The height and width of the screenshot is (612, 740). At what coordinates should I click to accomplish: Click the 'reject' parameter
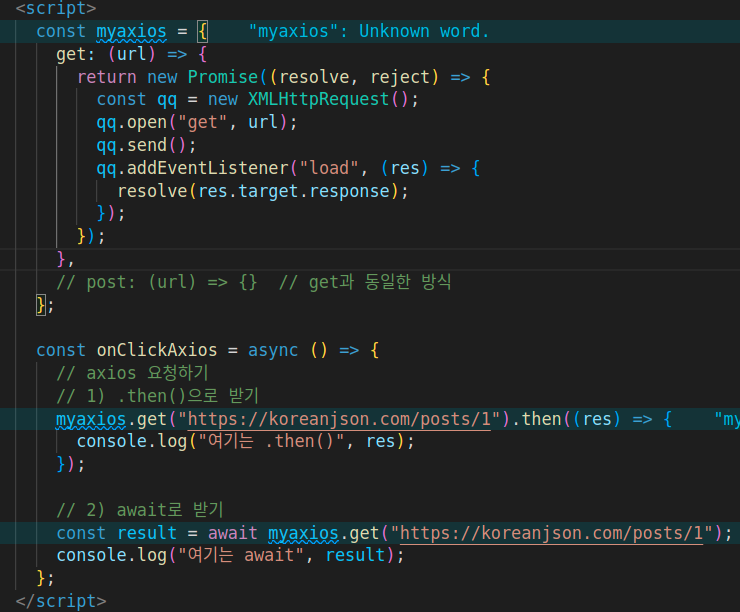(400, 77)
